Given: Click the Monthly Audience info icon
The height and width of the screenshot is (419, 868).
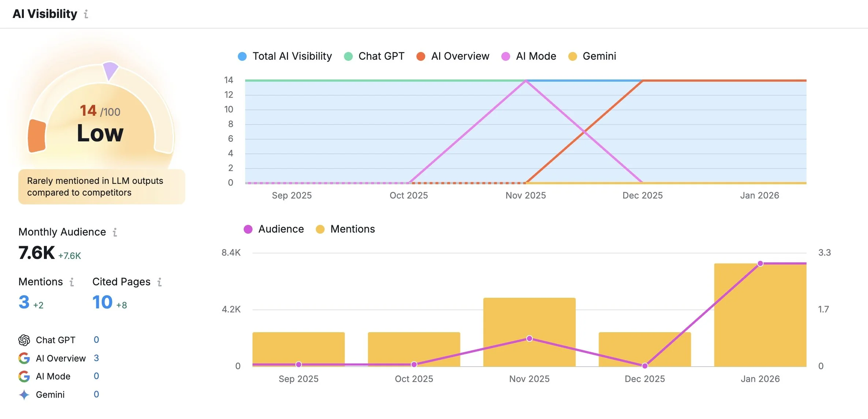Looking at the screenshot, I should click(115, 232).
